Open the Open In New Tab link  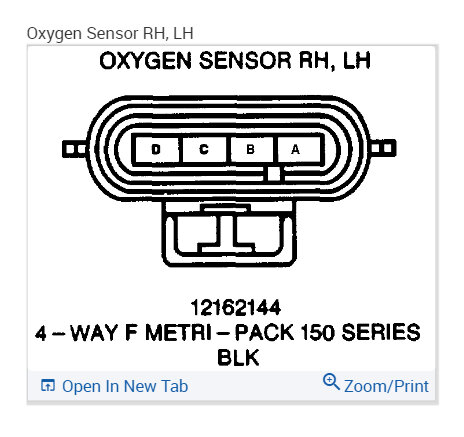[125, 386]
